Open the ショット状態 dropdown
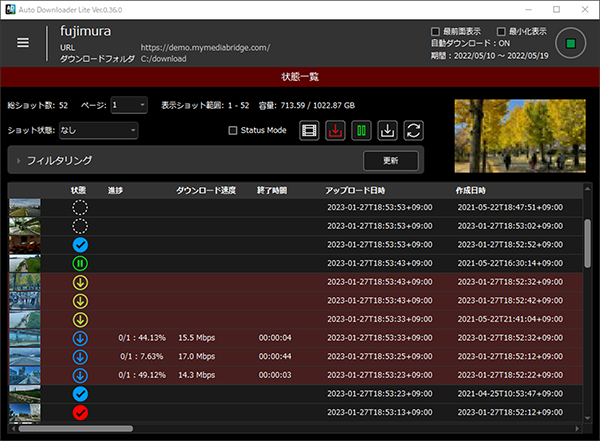 [x=98, y=130]
